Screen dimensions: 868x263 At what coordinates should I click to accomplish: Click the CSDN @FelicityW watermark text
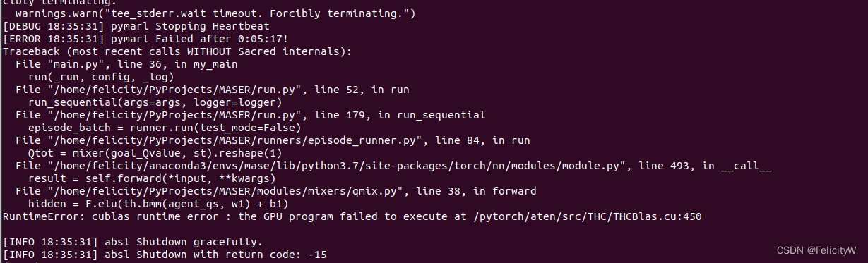[x=821, y=250]
